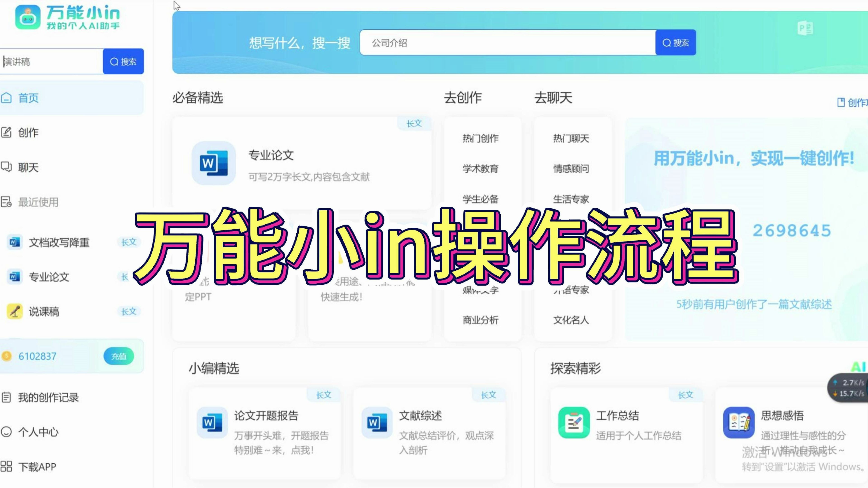Click the pencil icon beside 创作
Screen dimensions: 868x488
[x=6, y=132]
